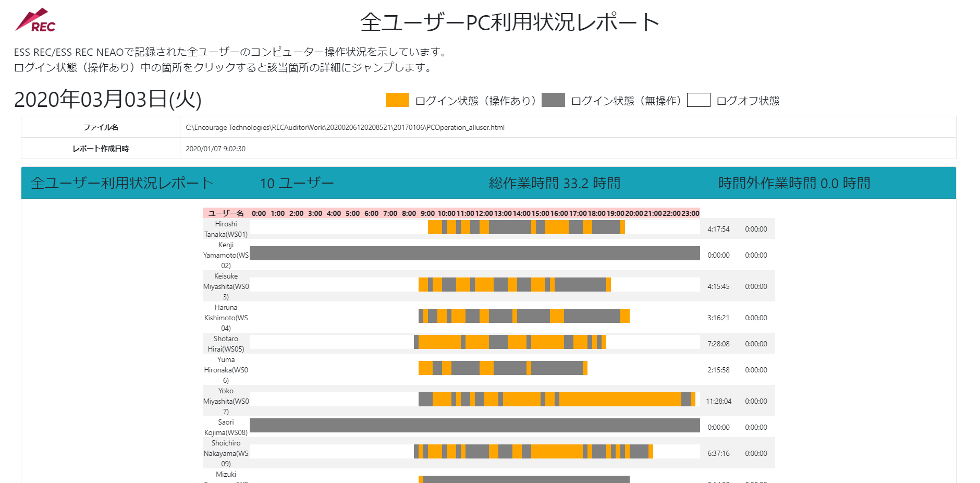Click the 9:00 hour header label

click(427, 213)
